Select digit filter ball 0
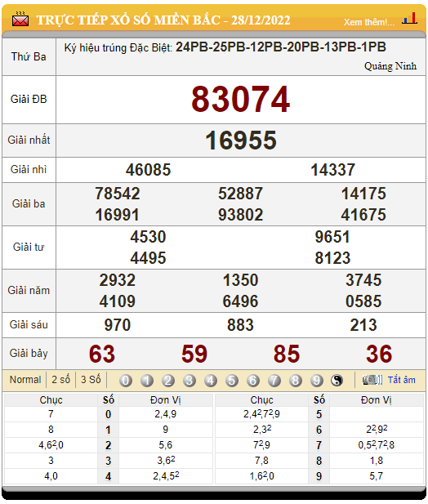The height and width of the screenshot is (504, 428). click(126, 381)
